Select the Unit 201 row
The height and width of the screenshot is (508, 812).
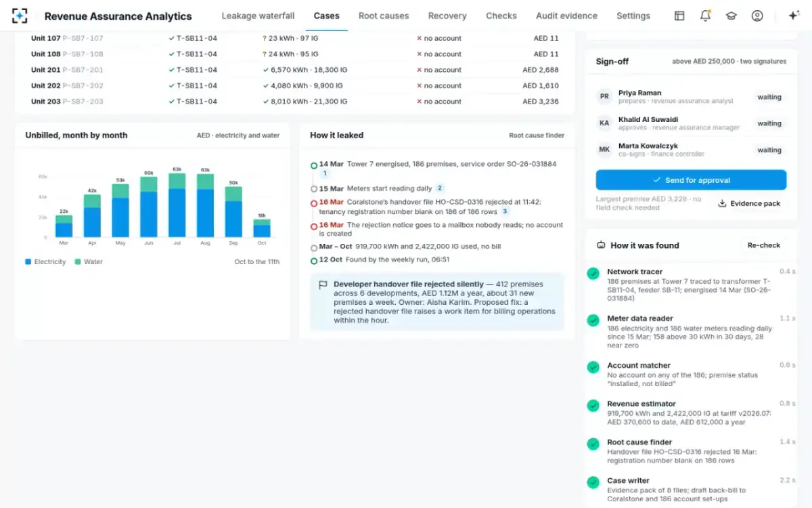(295, 70)
